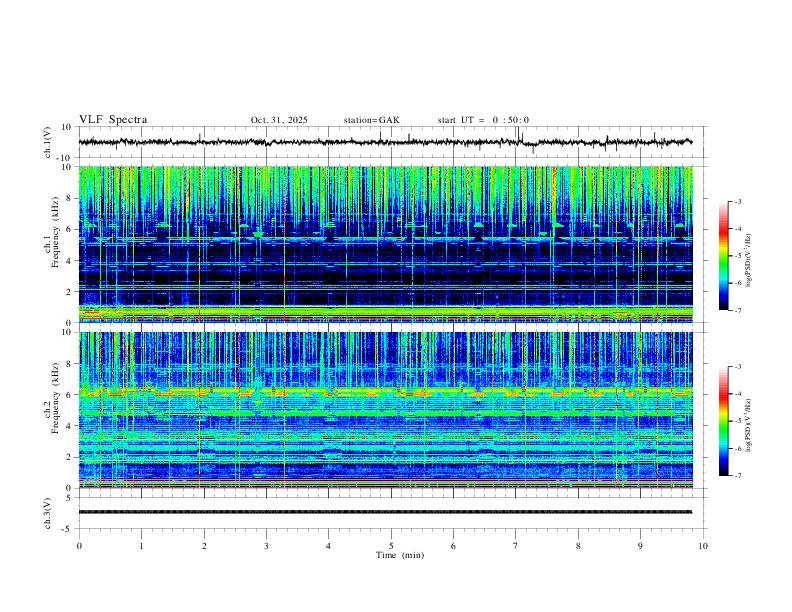Click the ch.3 black signal band
Image resolution: width=792 pixels, height=612 pixels.
[x=385, y=512]
